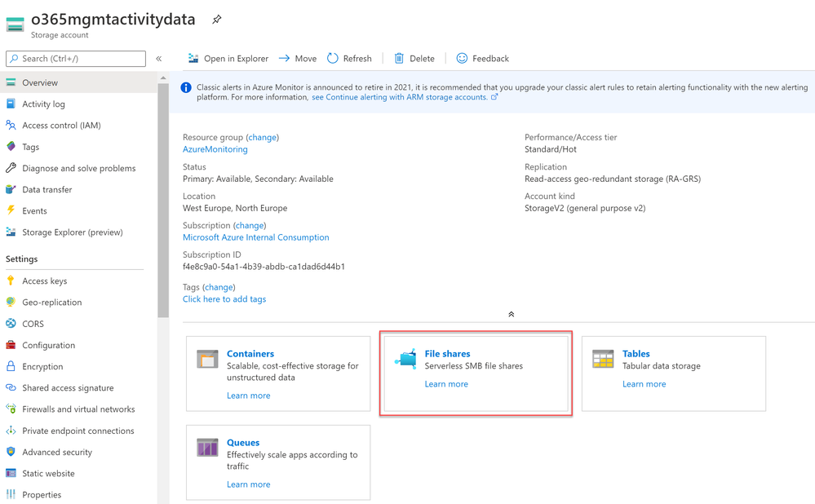Open the AzureMonitoring resource group link
Image resolution: width=815 pixels, height=504 pixels.
tap(215, 149)
